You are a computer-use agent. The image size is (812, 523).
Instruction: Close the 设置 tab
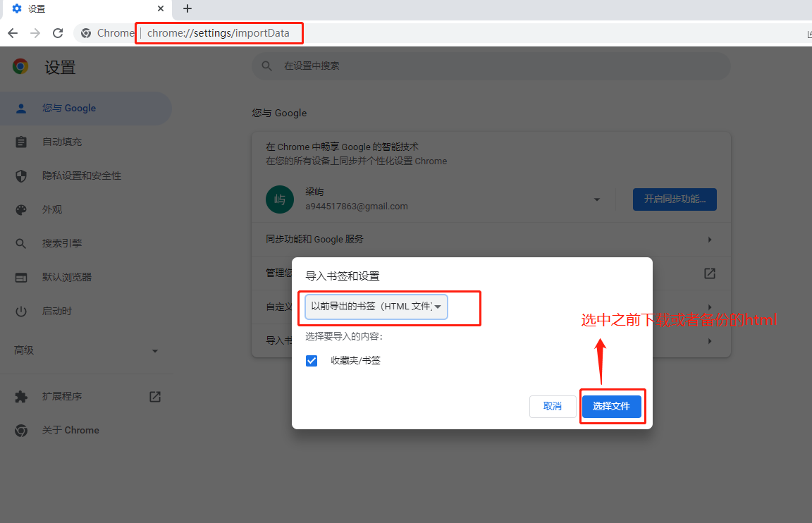(x=161, y=8)
